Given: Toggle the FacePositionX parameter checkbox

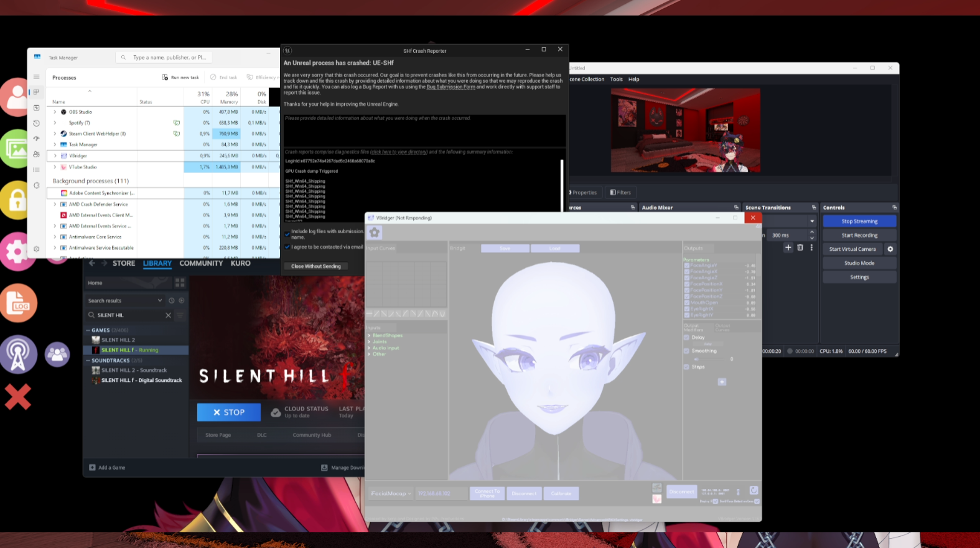Looking at the screenshot, I should [x=687, y=284].
